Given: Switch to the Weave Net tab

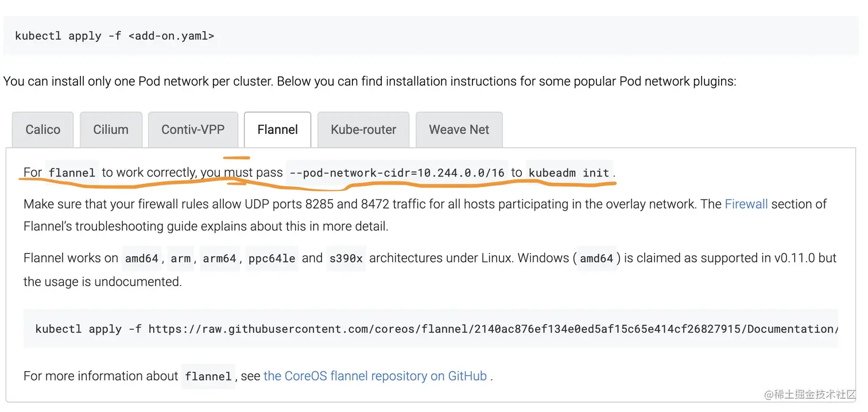Looking at the screenshot, I should pos(459,130).
